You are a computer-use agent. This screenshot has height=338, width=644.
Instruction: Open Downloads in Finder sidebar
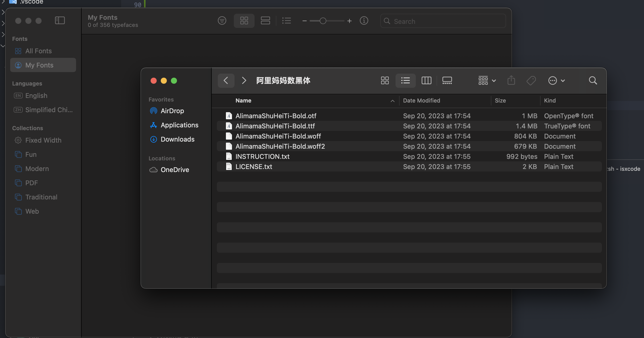172,139
